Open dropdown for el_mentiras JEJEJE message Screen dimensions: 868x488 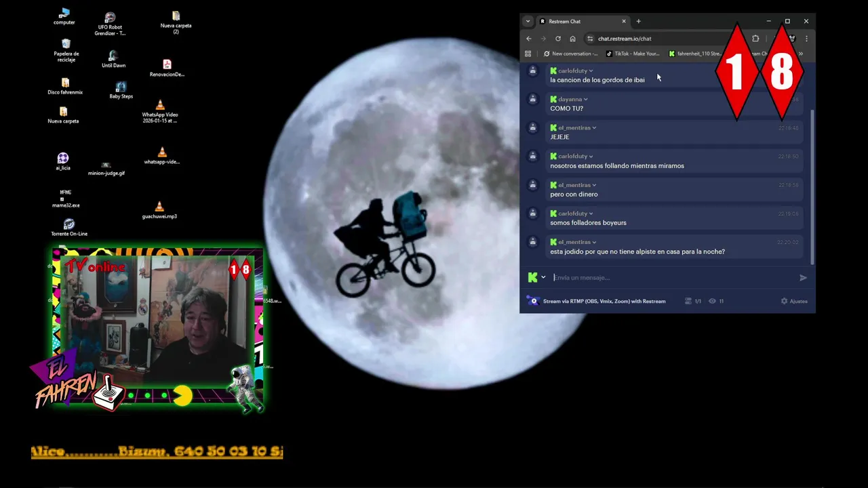[594, 128]
